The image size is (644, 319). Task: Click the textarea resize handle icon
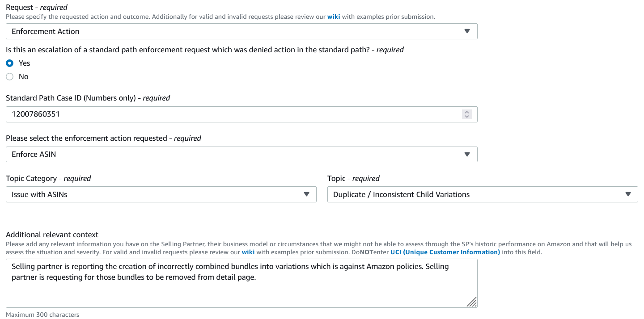(x=472, y=302)
